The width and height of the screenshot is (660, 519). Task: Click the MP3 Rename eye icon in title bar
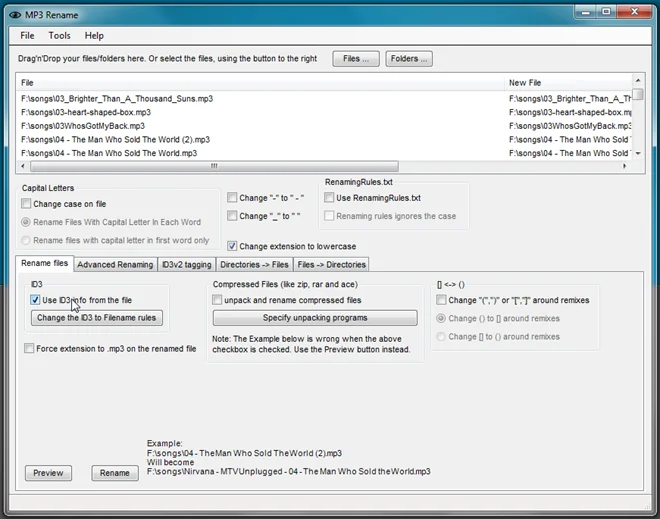[x=15, y=15]
